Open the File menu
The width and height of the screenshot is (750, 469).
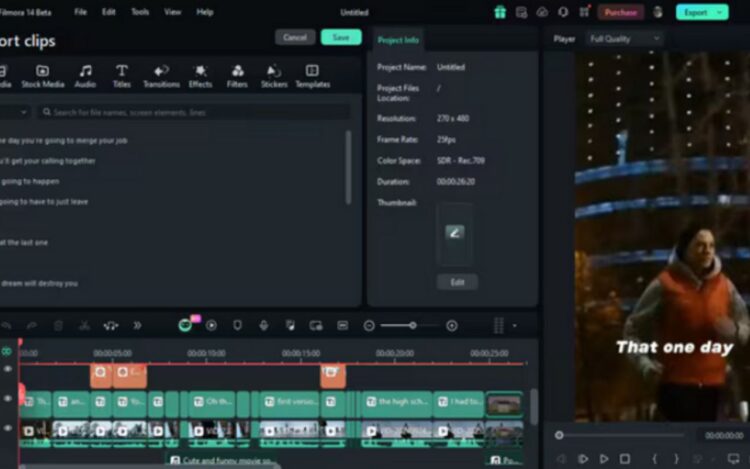point(80,12)
